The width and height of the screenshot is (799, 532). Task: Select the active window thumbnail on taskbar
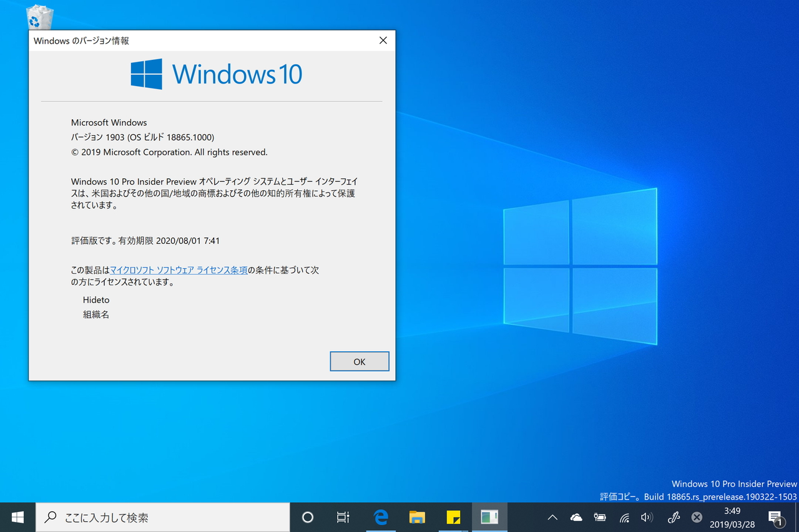click(x=489, y=517)
